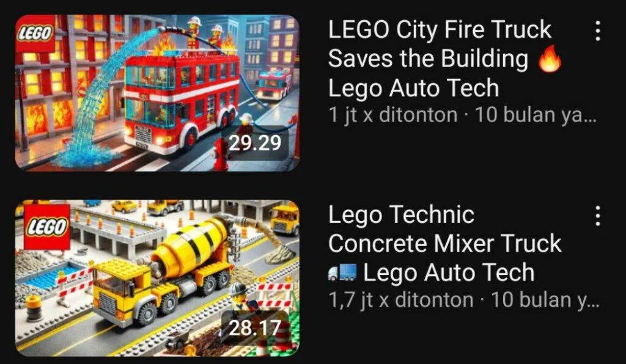Click 'Lego Auto Tech' in the fire truck title
The height and width of the screenshot is (364, 626).
414,89
